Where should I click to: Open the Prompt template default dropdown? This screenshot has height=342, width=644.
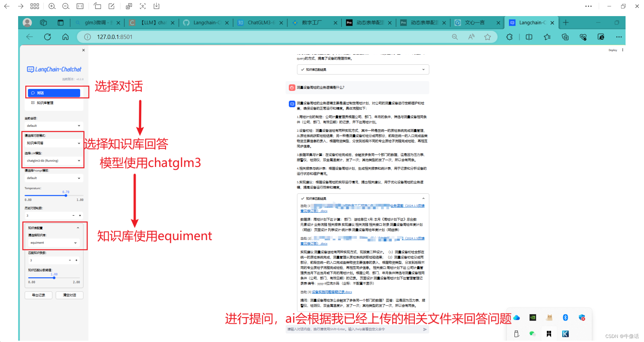coord(54,178)
